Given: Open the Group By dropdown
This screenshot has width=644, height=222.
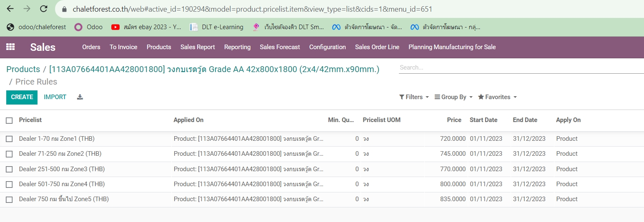Looking at the screenshot, I should pos(454,97).
